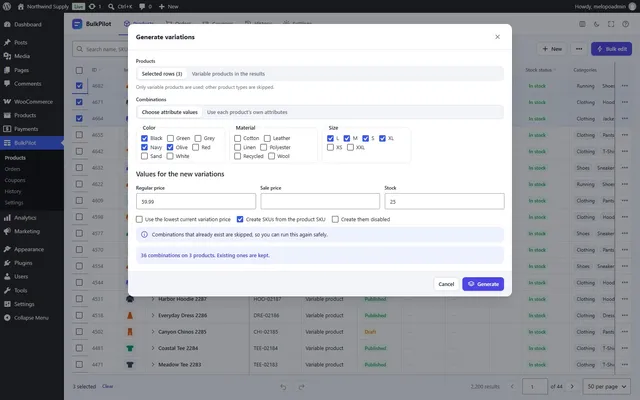Select the Selected rows (3) tab
This screenshot has height=400, width=640.
pos(162,74)
